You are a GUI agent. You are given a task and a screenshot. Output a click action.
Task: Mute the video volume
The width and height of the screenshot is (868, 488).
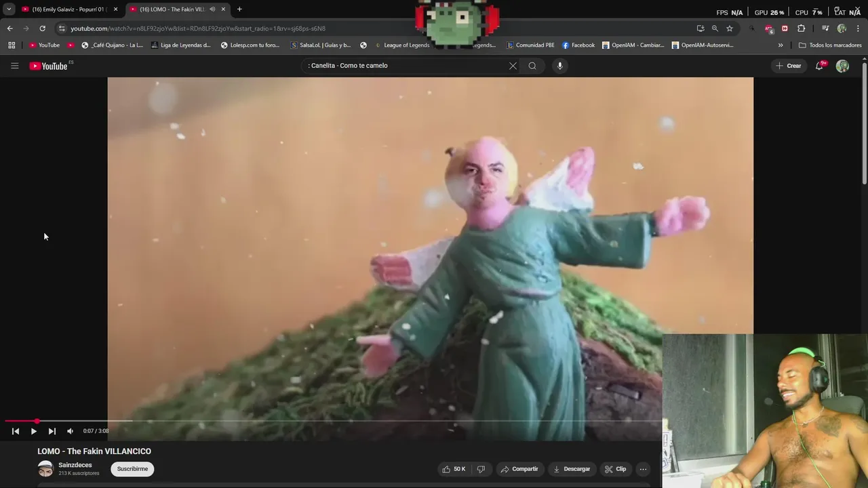(70, 431)
